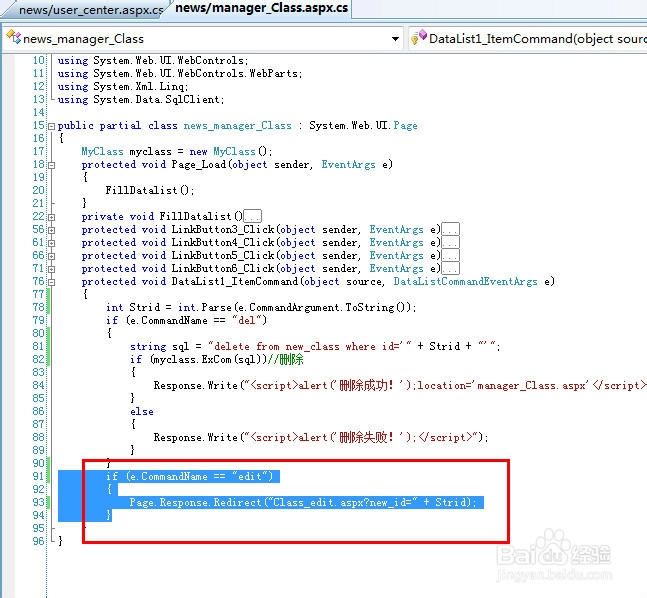
Task: Click the collapsed ellipsis box after FillDatalist()
Action: tap(253, 216)
